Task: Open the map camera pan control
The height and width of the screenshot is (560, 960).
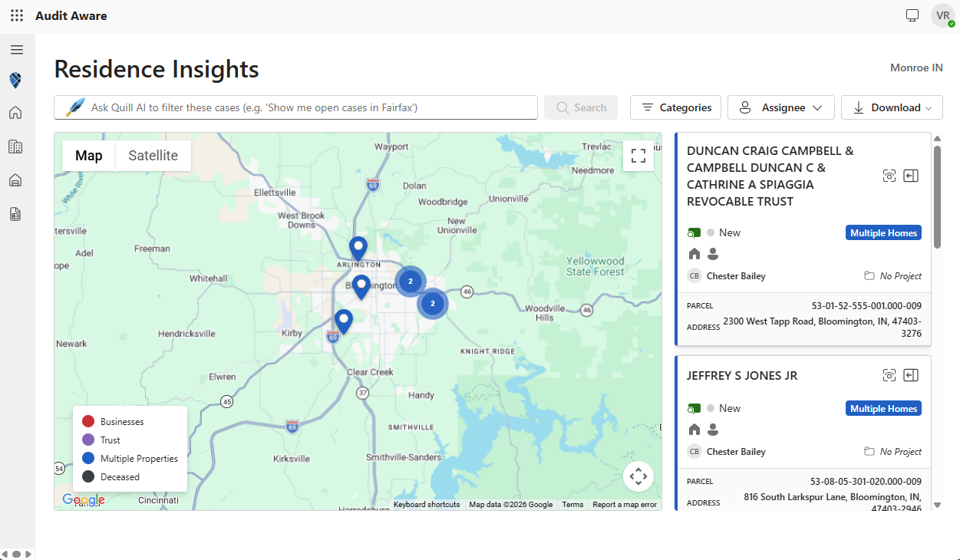Action: 638,476
